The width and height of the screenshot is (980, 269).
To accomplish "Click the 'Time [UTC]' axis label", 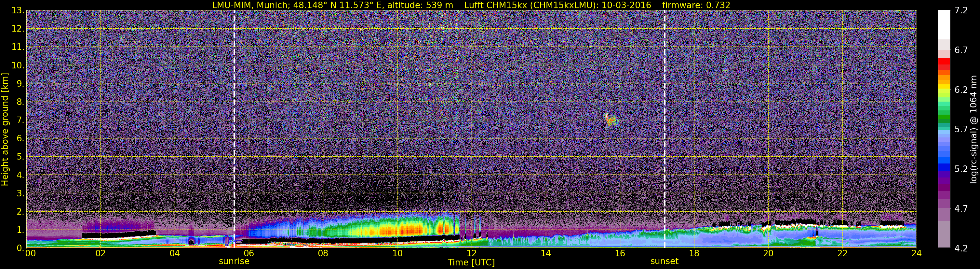I will pyautogui.click(x=471, y=262).
